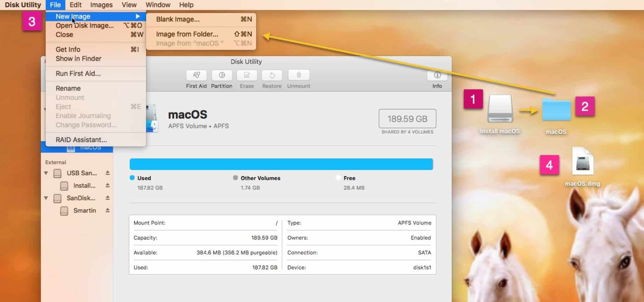Screen dimensions: 644x302
Task: Choose Blank Image... from submenu
Action: click(201, 19)
